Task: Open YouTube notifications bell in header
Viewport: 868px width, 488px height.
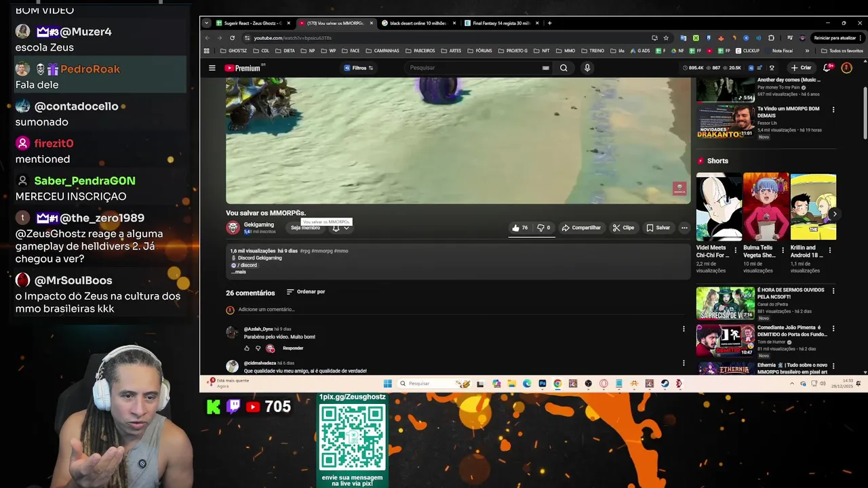Action: [x=827, y=68]
